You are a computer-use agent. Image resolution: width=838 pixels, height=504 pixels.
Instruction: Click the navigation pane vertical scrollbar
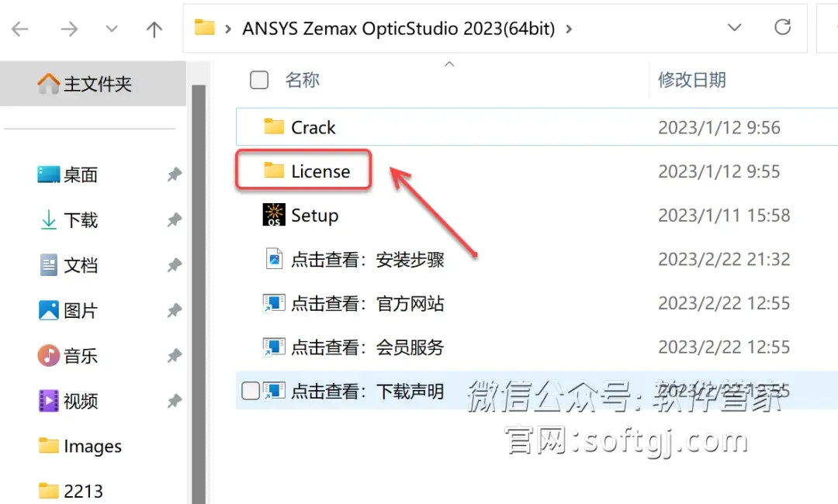pos(199,294)
